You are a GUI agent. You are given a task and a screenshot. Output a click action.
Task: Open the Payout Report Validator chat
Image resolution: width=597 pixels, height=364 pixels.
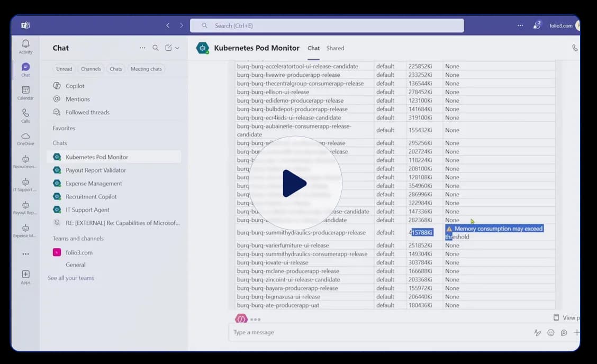[113, 170]
